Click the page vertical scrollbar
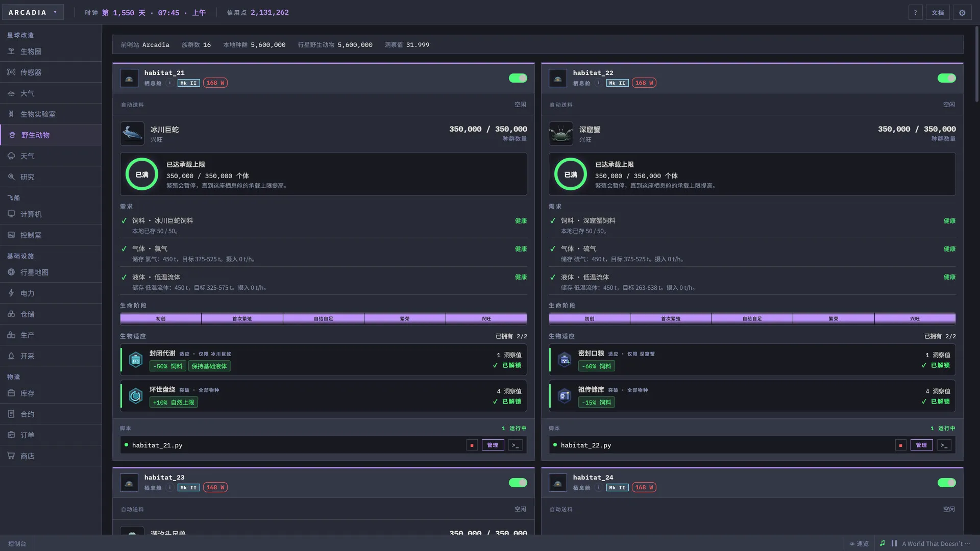 click(x=977, y=64)
